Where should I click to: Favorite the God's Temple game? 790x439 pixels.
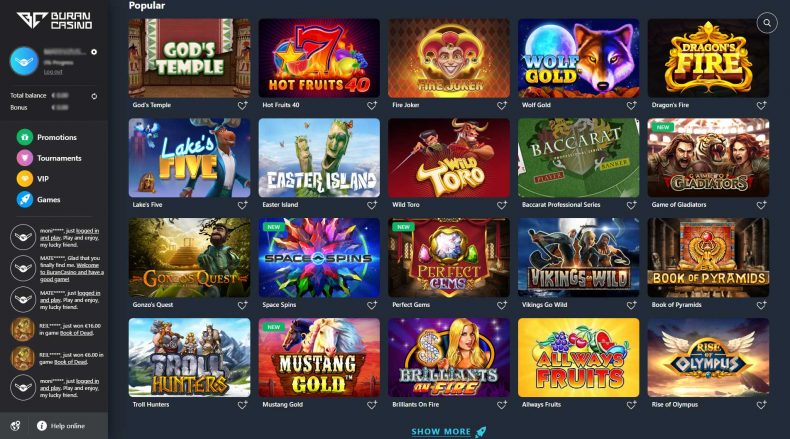pyautogui.click(x=242, y=105)
